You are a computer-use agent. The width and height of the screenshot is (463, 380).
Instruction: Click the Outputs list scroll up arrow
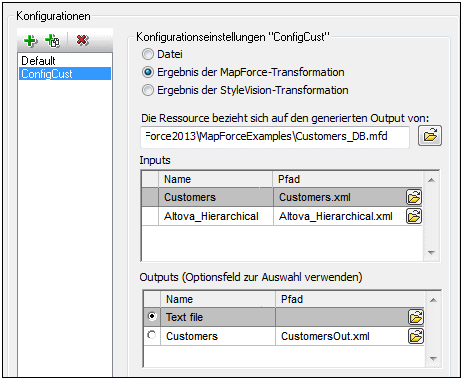pos(433,300)
